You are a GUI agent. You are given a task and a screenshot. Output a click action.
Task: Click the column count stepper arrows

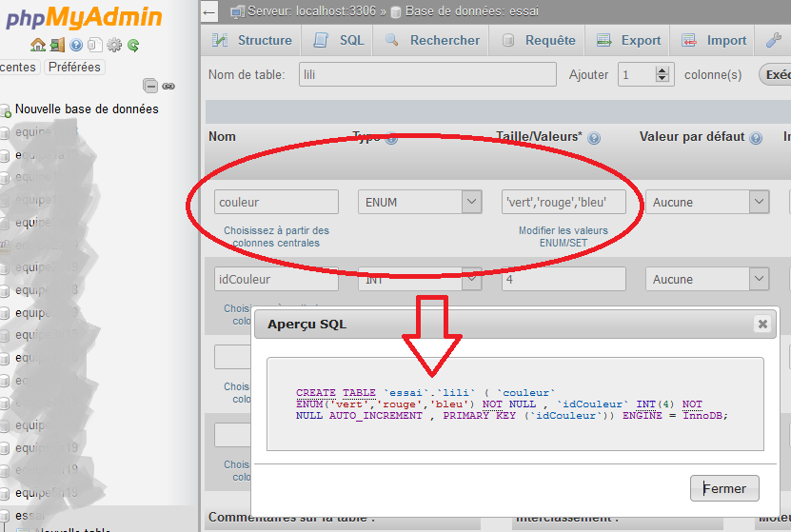662,75
